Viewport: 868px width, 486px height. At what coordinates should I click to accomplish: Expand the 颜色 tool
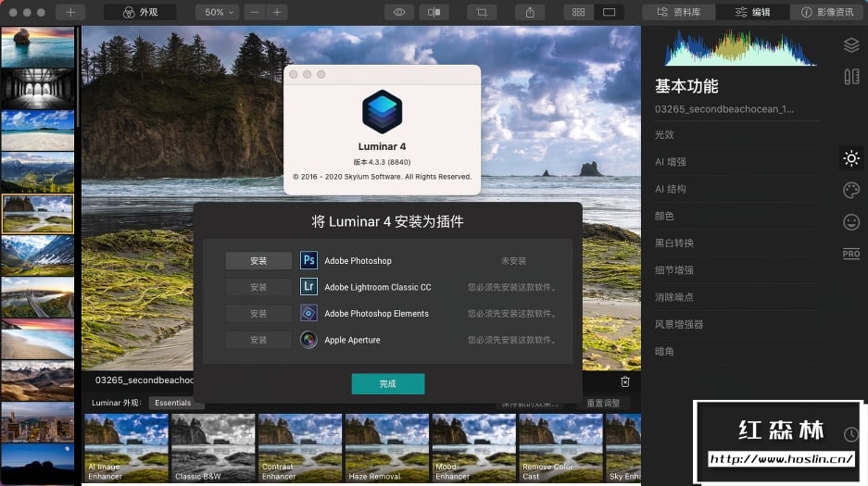click(x=737, y=217)
